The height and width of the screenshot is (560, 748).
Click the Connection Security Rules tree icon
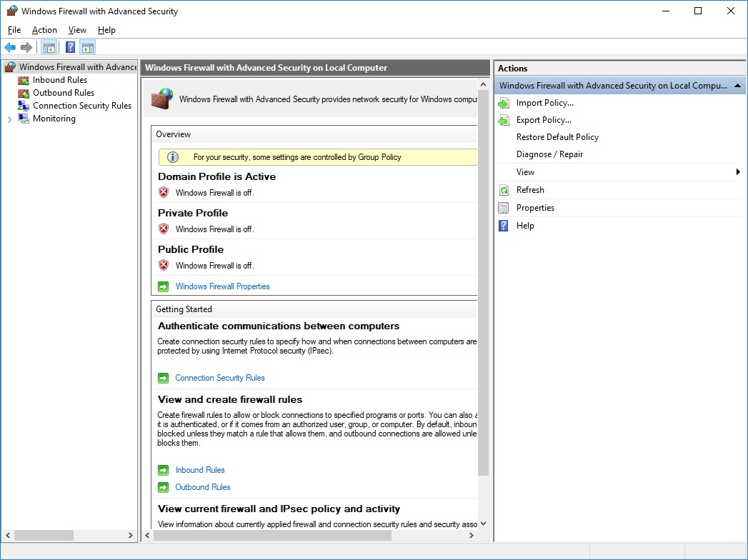coord(24,106)
